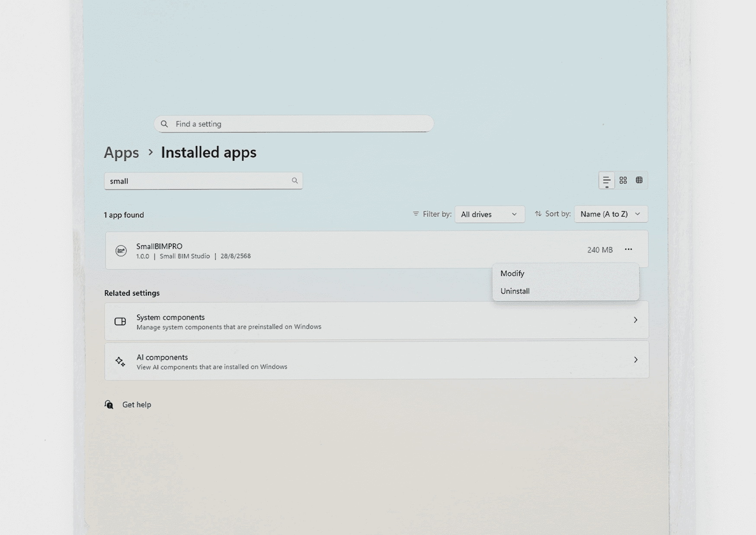Image resolution: width=756 pixels, height=535 pixels.
Task: Go back to Apps via breadcrumb
Action: [121, 153]
